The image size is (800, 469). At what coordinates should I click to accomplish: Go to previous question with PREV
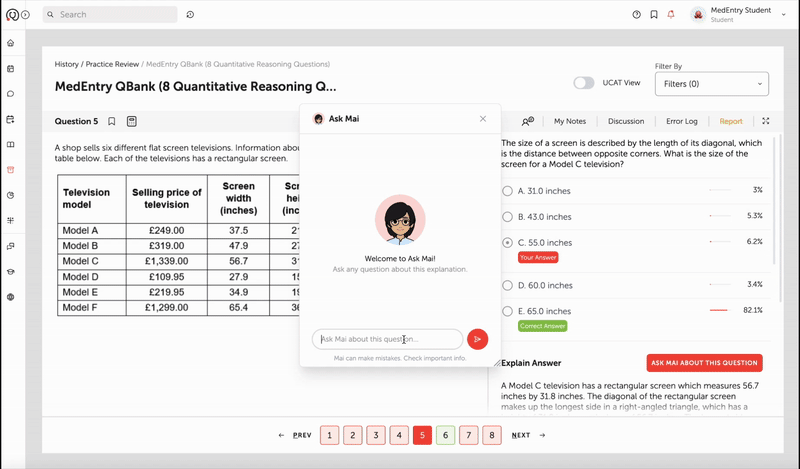[295, 435]
